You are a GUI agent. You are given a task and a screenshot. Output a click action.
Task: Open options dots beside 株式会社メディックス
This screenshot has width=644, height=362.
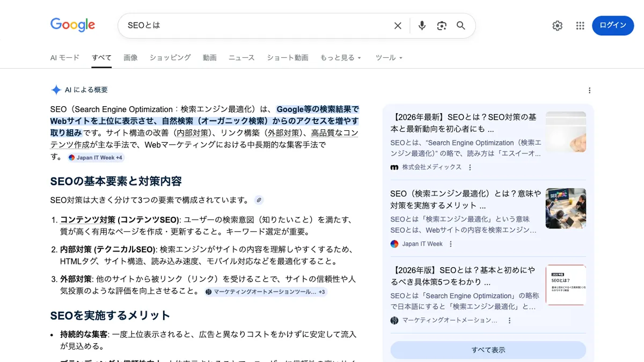coord(470,167)
